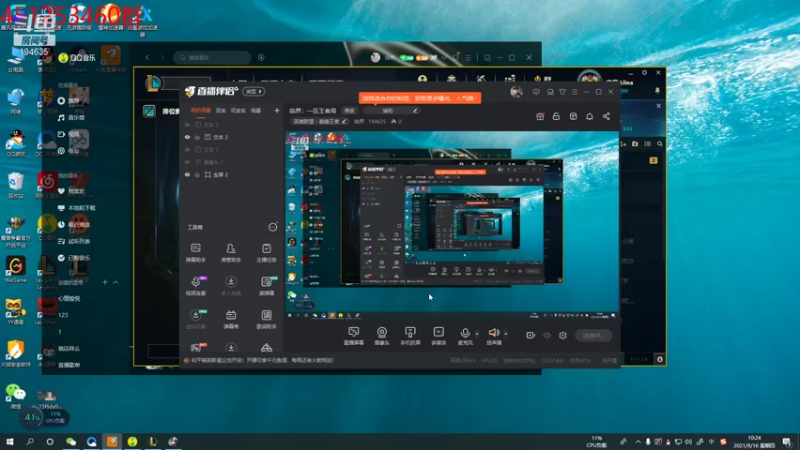Go back in QQ Music navigation
Viewport: 800px width, 450px height.
pyautogui.click(x=147, y=58)
